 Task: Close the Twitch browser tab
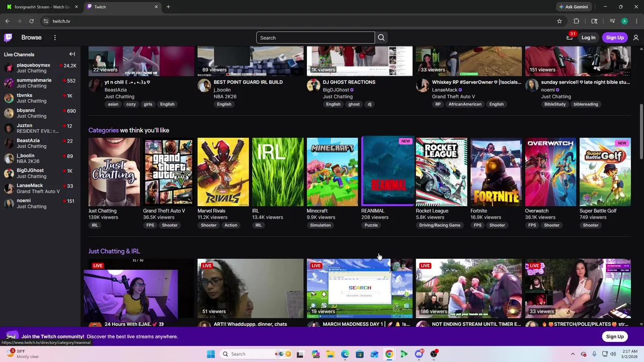point(156,7)
